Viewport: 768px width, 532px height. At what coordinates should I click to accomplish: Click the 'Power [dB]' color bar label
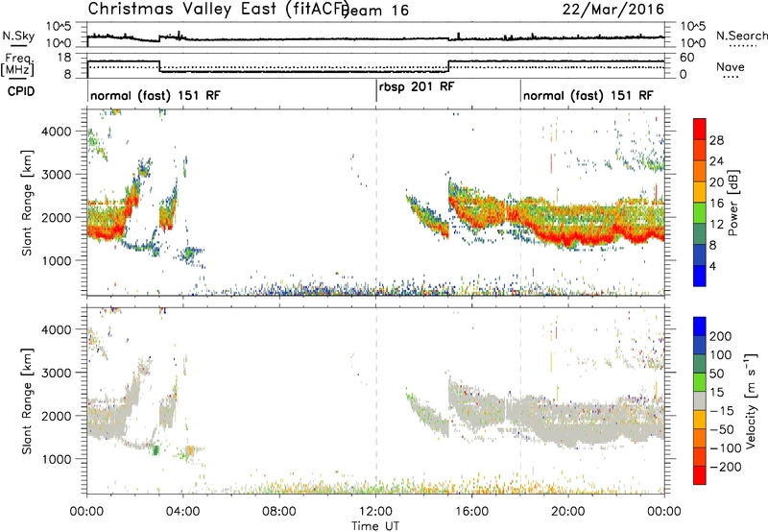coord(733,203)
